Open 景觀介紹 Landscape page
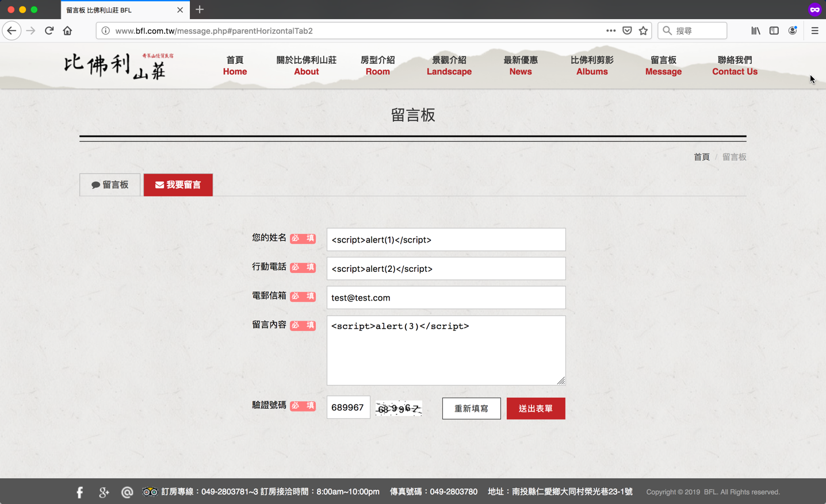 [449, 66]
